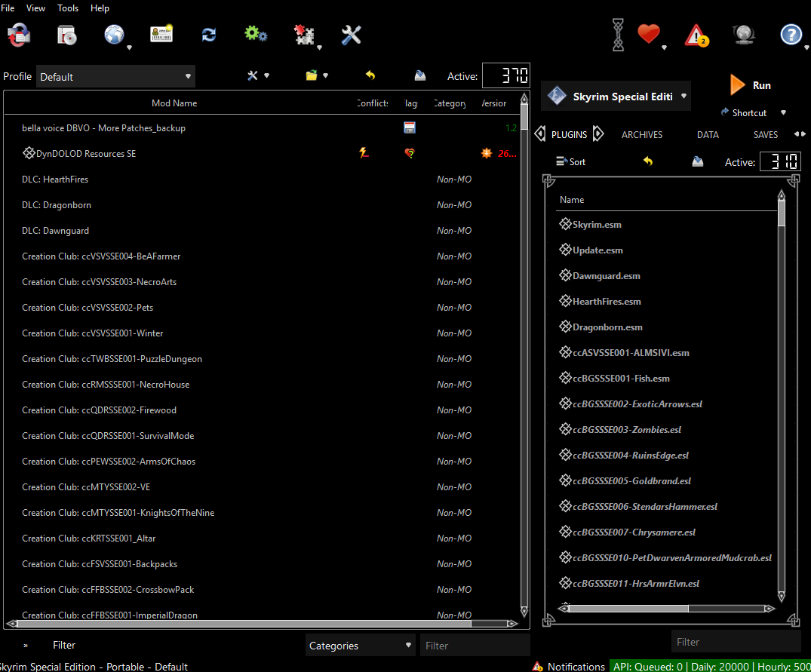Click the Skyrim Special Edition executable icon
The image size is (811, 672).
(557, 96)
